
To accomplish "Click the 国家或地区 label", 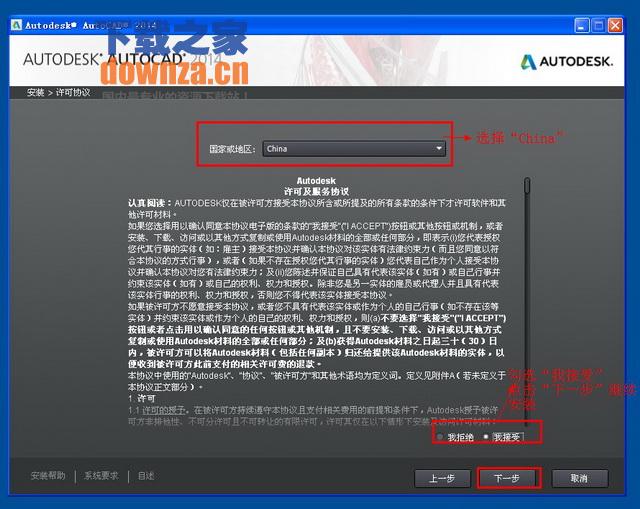I will click(x=233, y=149).
